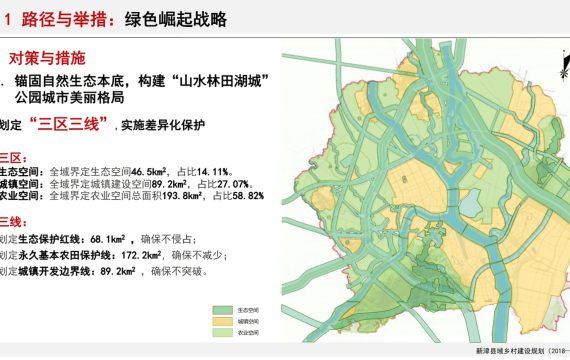The height and width of the screenshot is (360, 570).
Task: Select the light green 农业空间 legend swatch
Action: tap(222, 332)
